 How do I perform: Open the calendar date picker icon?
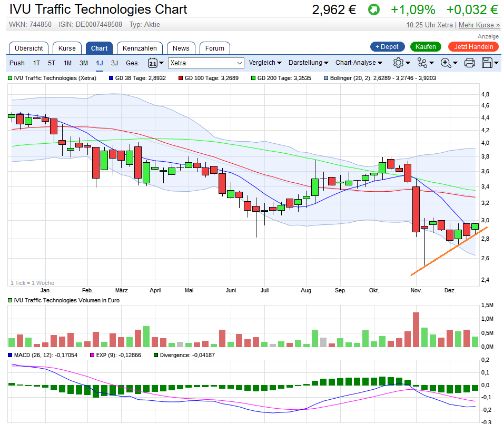coord(152,63)
